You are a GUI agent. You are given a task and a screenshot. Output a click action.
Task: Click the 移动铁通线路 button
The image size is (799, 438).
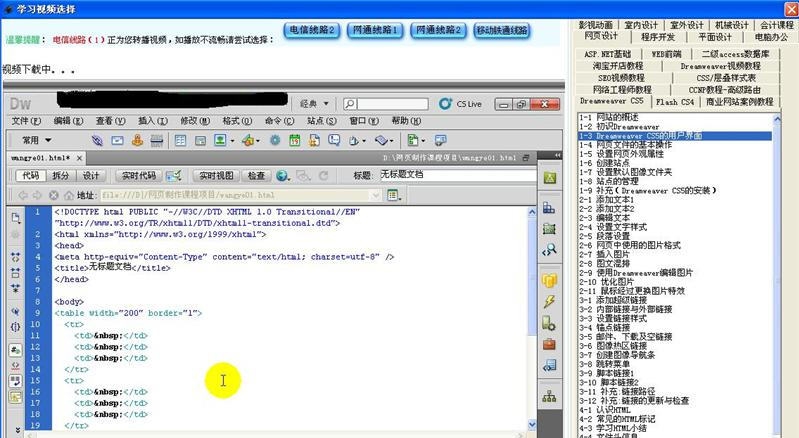501,31
